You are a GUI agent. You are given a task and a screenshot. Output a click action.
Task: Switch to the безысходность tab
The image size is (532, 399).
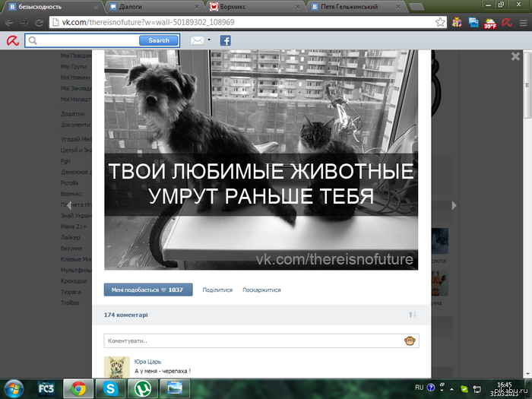pyautogui.click(x=51, y=7)
